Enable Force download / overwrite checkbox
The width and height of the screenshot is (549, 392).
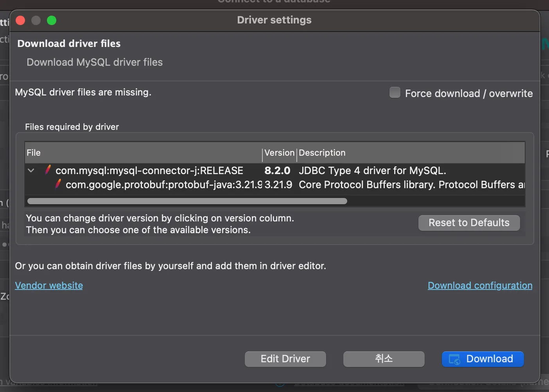(x=395, y=93)
